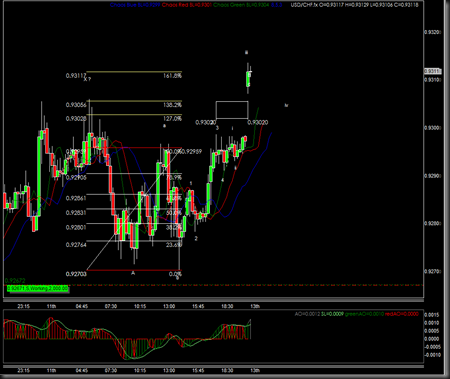
Task: Select the 0.92764 Fibonacci price label
Action: click(x=76, y=245)
